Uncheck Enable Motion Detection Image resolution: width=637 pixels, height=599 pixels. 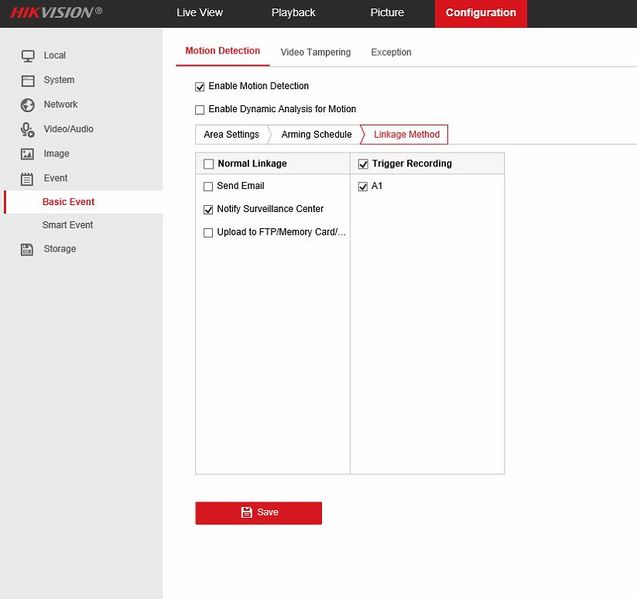pos(199,87)
